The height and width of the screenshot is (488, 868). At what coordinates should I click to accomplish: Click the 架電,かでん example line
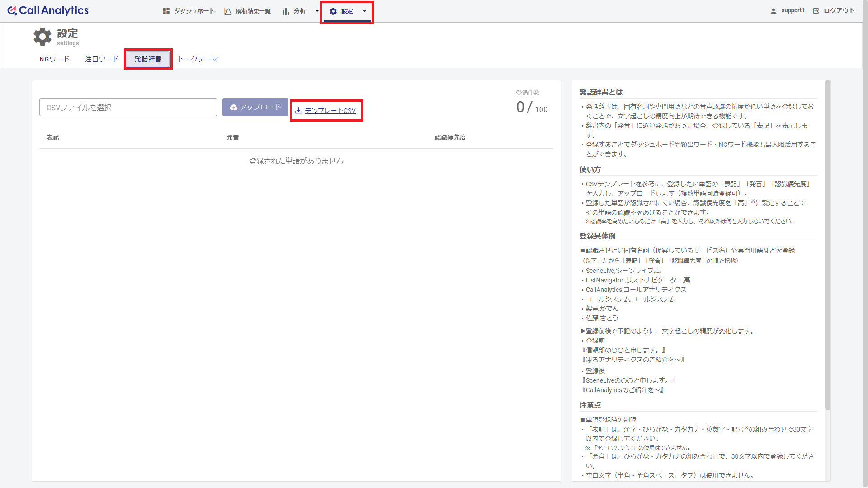tap(600, 309)
